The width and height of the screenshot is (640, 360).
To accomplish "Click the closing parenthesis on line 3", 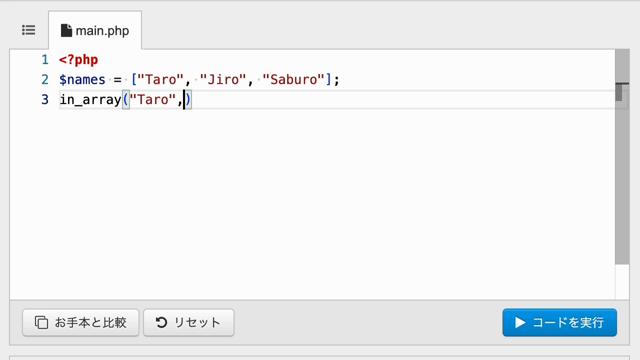I will coord(188,100).
